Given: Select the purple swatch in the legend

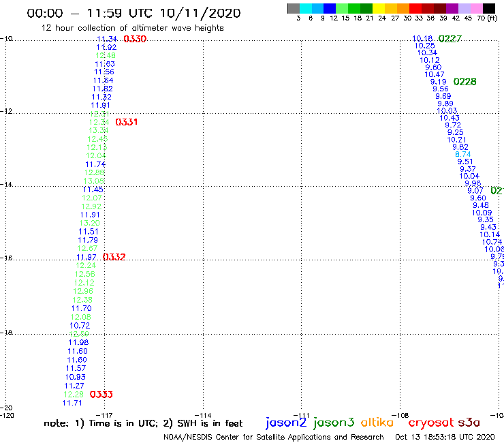Looking at the screenshot, I should pyautogui.click(x=452, y=8).
